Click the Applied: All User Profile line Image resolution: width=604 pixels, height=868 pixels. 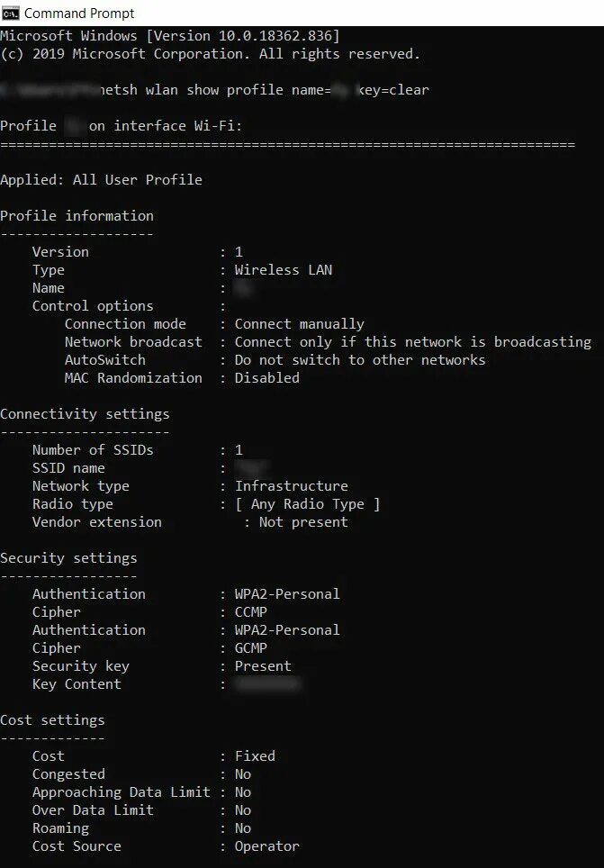[102, 180]
